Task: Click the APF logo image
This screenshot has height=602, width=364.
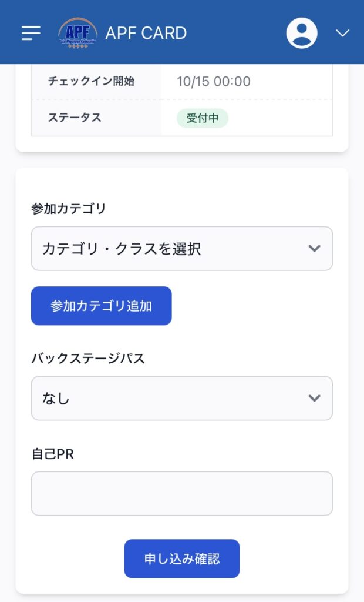Action: pyautogui.click(x=78, y=33)
